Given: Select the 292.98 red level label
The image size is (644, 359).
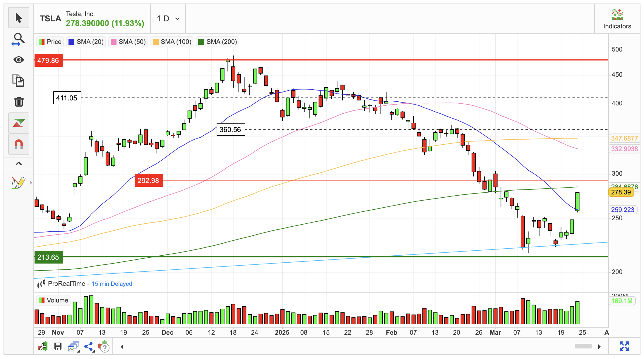Looking at the screenshot, I should pyautogui.click(x=149, y=180).
